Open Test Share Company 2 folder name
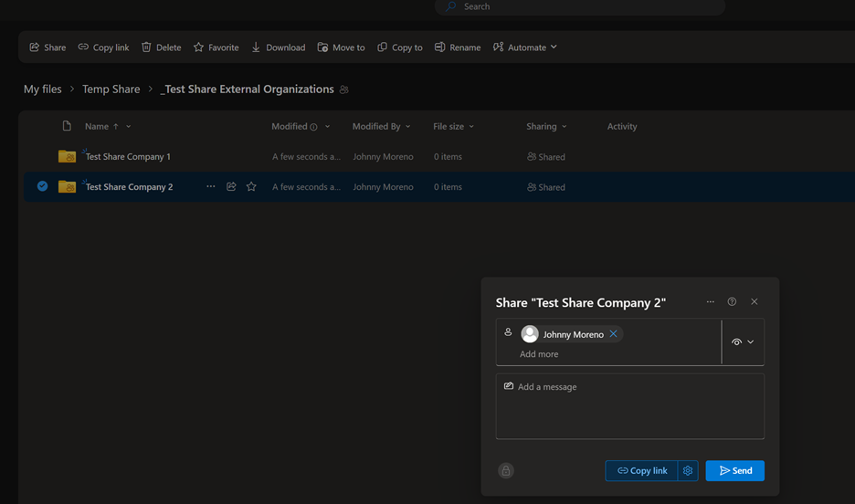This screenshot has height=504, width=855. [129, 187]
